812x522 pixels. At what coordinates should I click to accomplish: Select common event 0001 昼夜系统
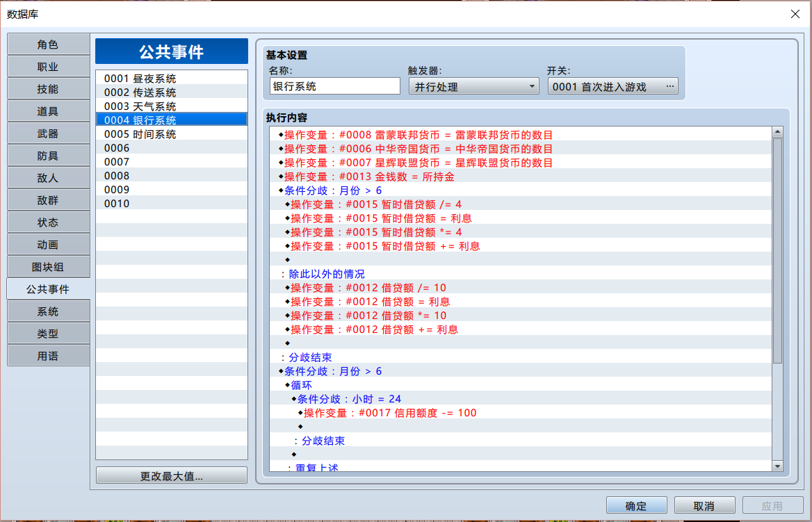[x=172, y=79]
